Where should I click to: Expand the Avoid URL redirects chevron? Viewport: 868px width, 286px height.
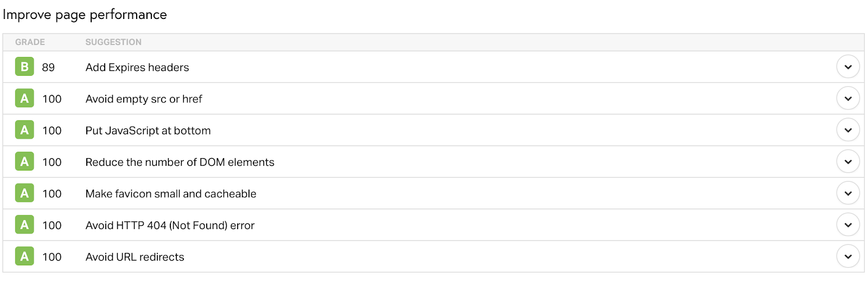click(x=848, y=257)
